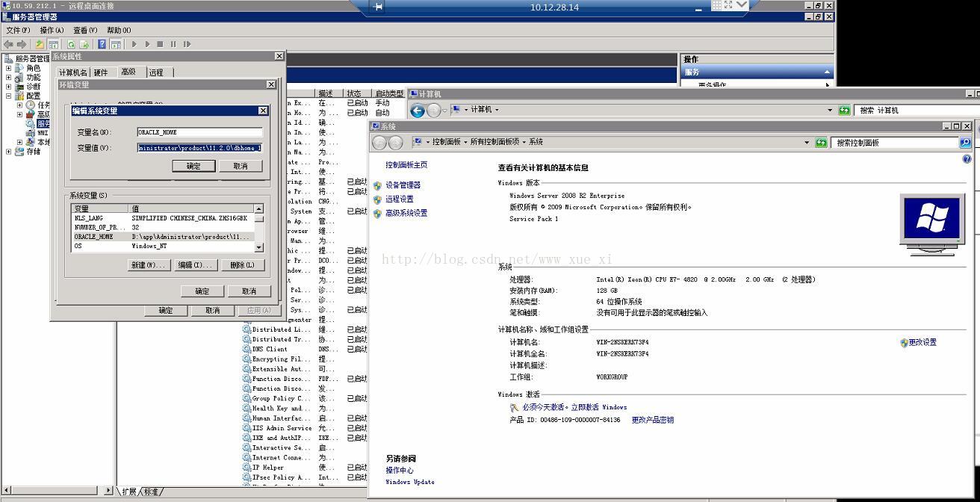
Task: Switch to the 远程 tab
Action: [156, 72]
